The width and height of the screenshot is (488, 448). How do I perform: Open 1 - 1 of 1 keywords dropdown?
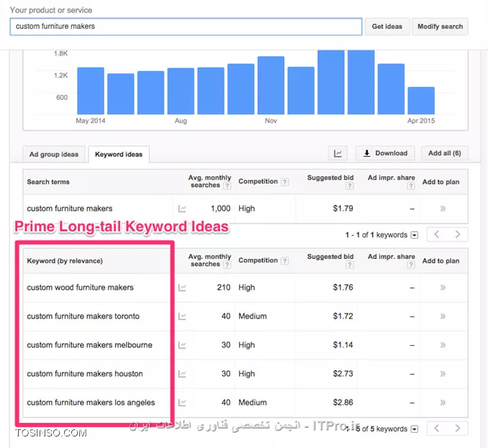415,235
